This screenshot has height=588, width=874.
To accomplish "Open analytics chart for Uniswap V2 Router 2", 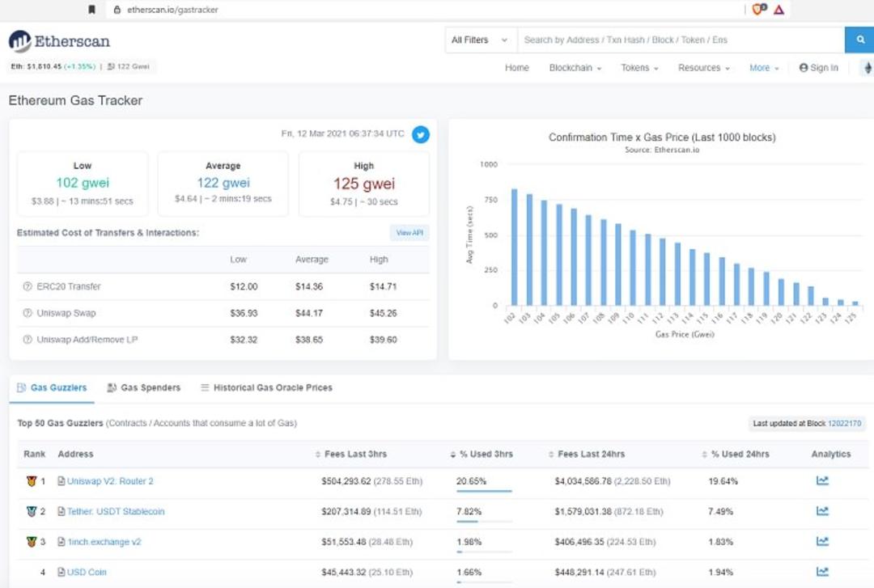I will 822,480.
